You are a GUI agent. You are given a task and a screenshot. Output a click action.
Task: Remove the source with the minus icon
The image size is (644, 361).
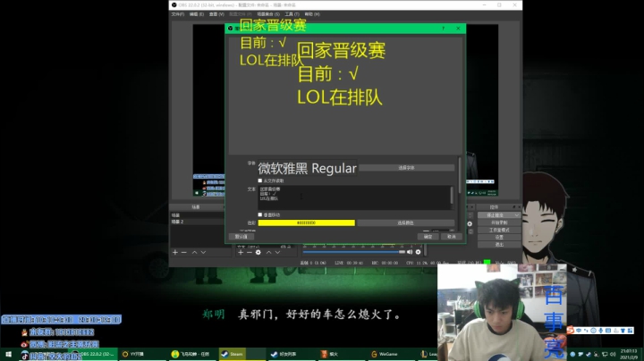pyautogui.click(x=250, y=252)
